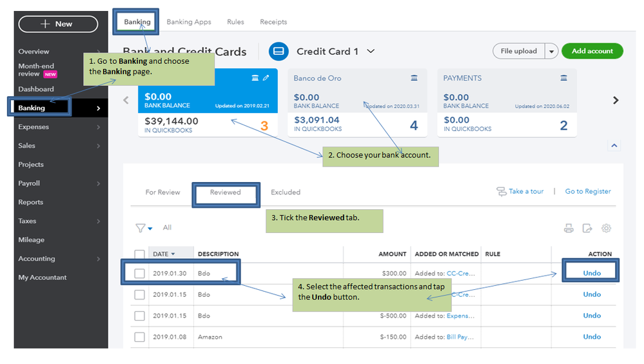The height and width of the screenshot is (364, 644).
Task: Click the Credit Card 1 account icon
Action: pyautogui.click(x=278, y=52)
